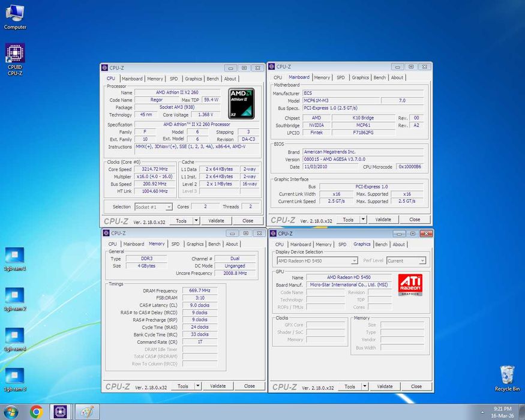Click Close in the CPU window

click(x=247, y=221)
